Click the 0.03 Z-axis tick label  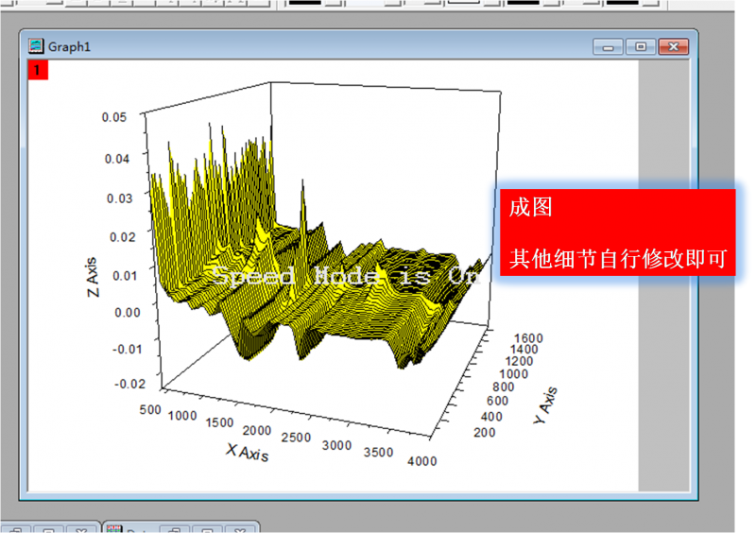pyautogui.click(x=120, y=198)
